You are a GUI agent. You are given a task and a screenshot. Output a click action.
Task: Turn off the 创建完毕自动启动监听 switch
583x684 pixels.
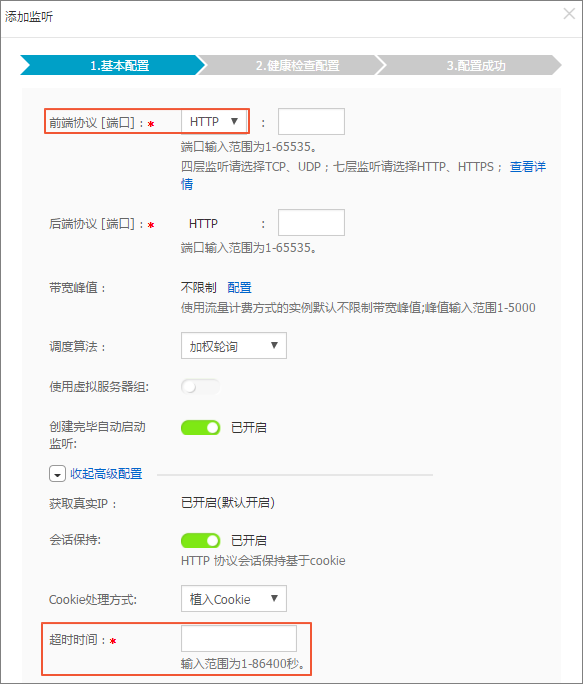201,428
